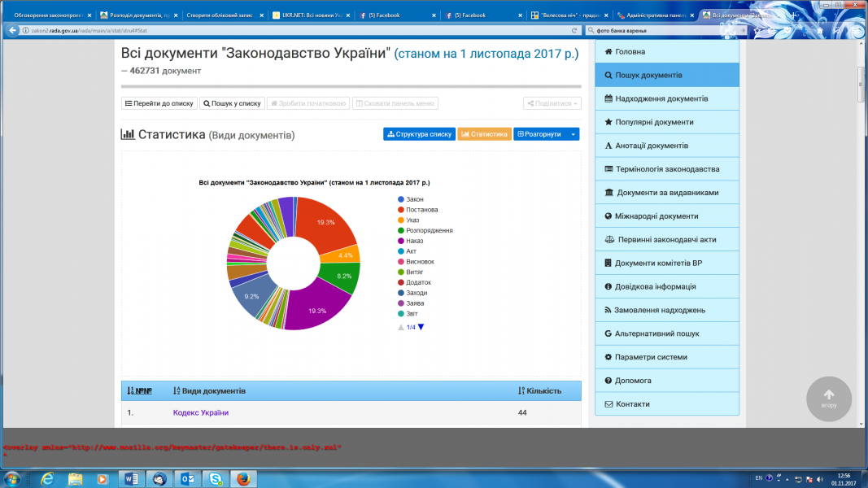Click the gear icon for Параметри системи
The height and width of the screenshot is (488, 868).
click(608, 357)
